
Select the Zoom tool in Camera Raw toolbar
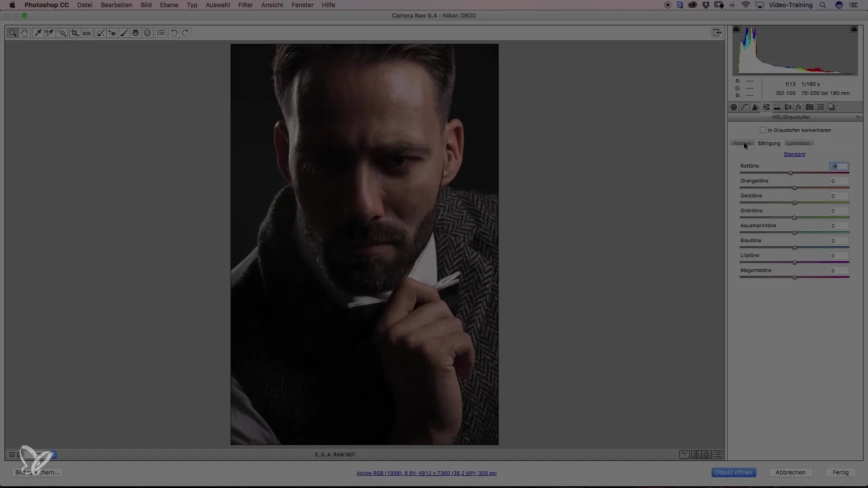click(x=13, y=33)
